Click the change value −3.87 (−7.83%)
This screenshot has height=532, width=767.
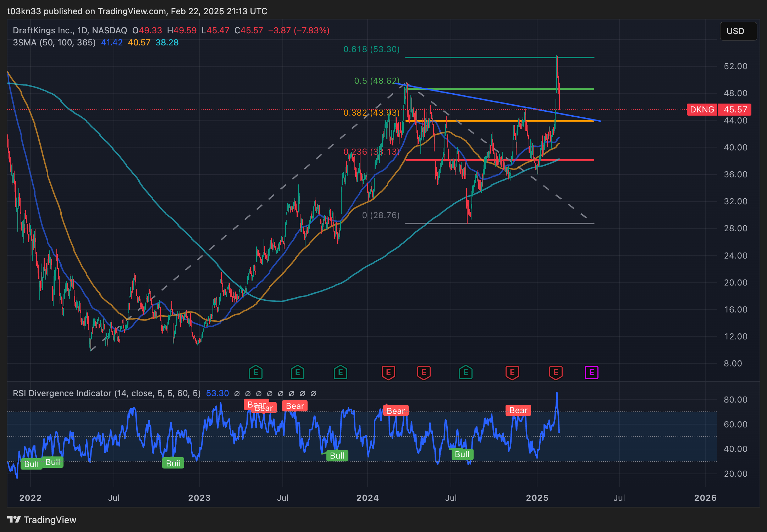click(299, 31)
